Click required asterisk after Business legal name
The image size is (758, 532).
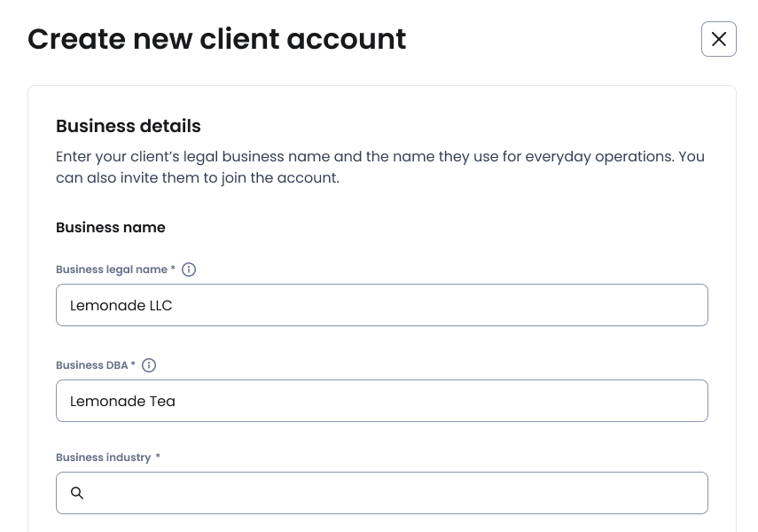pos(173,270)
